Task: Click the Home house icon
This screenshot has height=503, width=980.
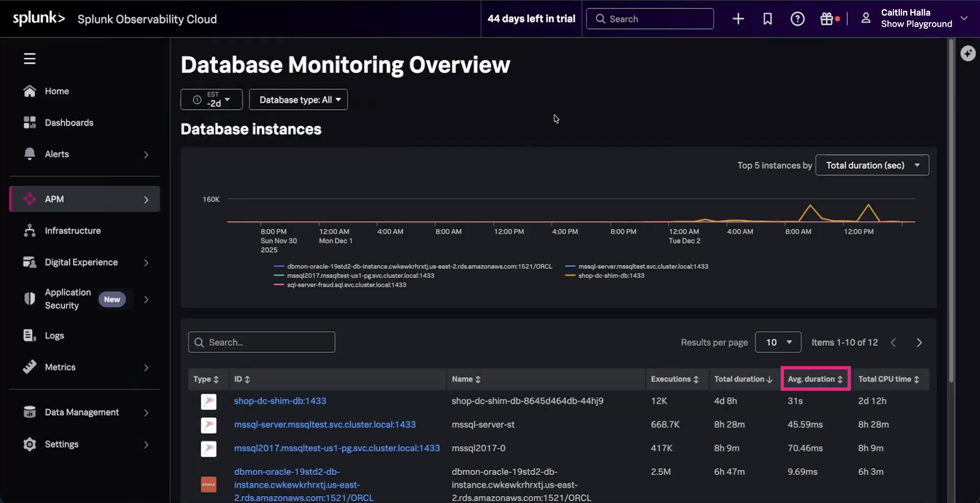Action: (x=30, y=91)
